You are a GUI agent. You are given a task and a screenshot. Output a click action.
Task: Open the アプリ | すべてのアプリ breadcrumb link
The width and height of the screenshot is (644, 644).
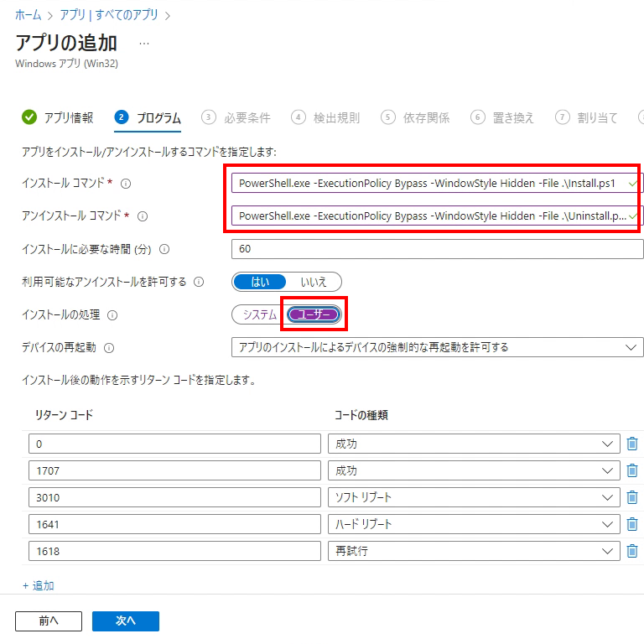(109, 15)
